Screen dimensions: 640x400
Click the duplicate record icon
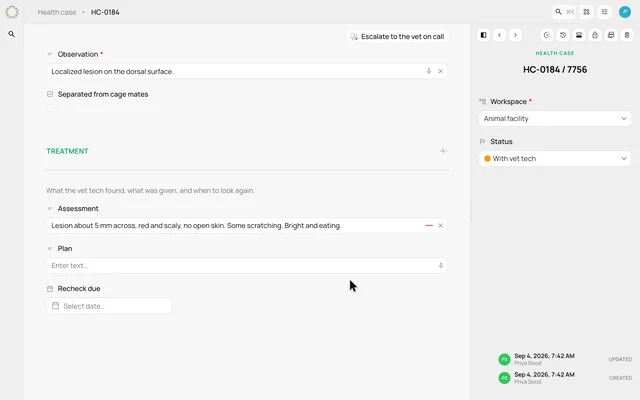[x=611, y=35]
